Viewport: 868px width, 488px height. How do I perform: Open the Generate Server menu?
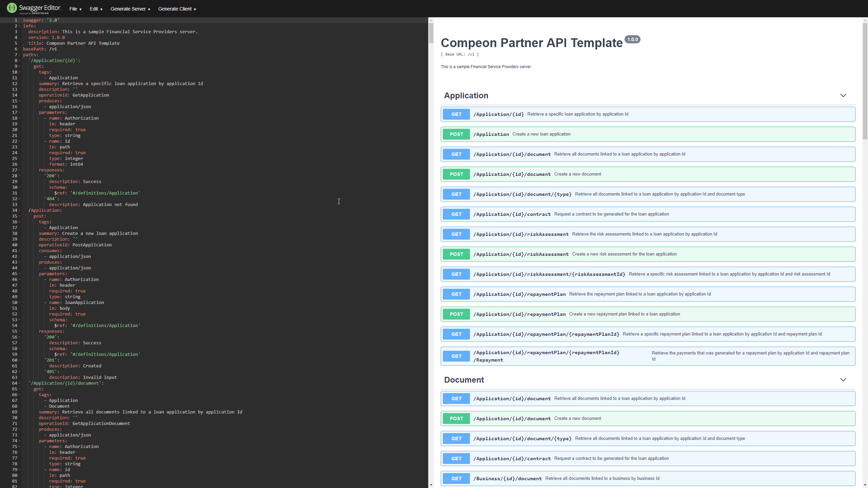(130, 9)
